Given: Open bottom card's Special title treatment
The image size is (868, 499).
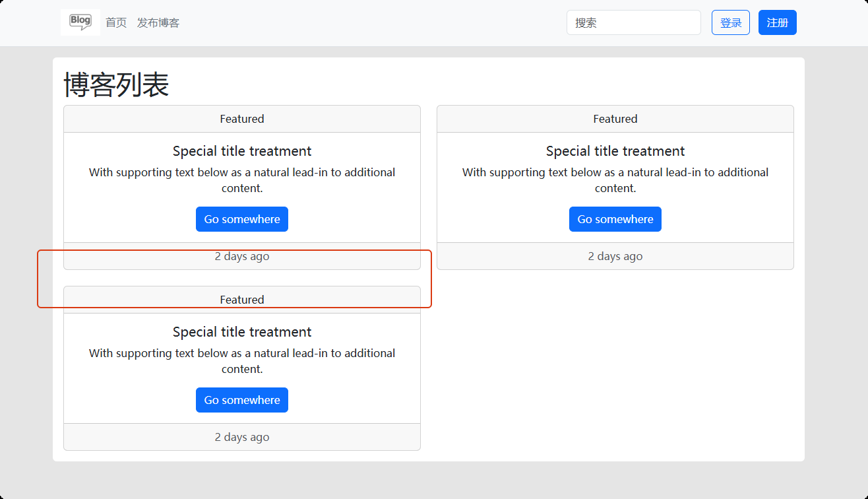Looking at the screenshot, I should click(x=242, y=332).
